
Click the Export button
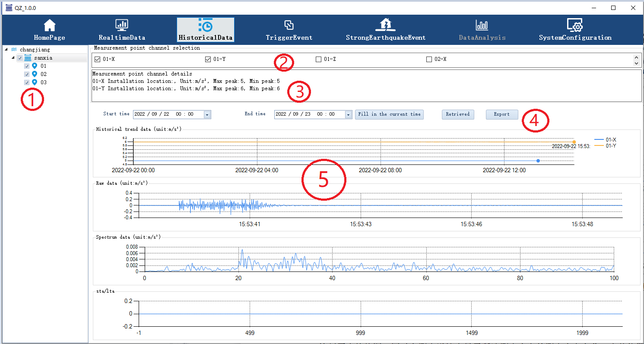(x=501, y=114)
